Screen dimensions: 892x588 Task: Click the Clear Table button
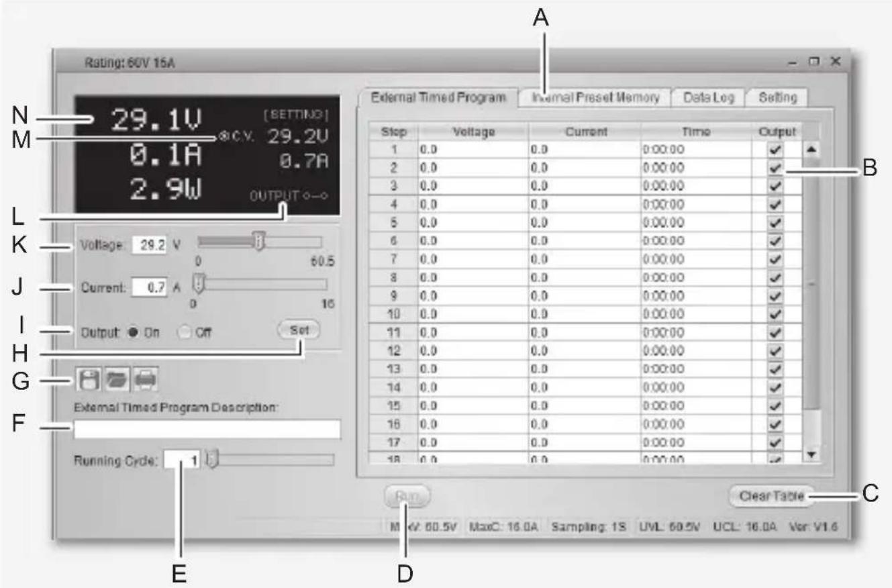point(771,497)
